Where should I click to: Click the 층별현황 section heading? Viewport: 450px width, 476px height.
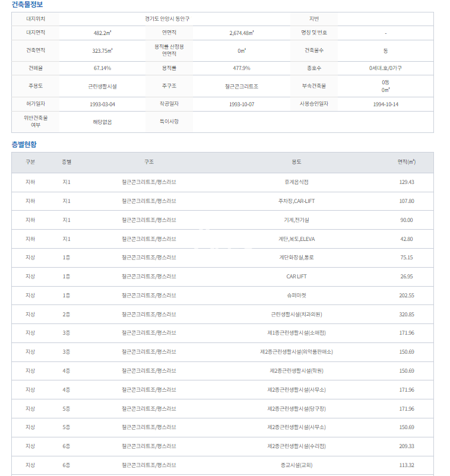click(24, 145)
